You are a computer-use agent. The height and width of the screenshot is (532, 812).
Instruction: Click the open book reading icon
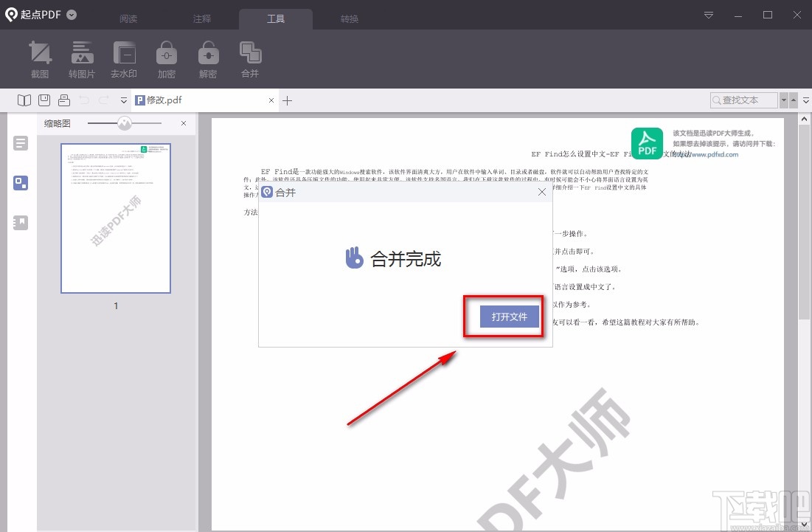tap(24, 100)
